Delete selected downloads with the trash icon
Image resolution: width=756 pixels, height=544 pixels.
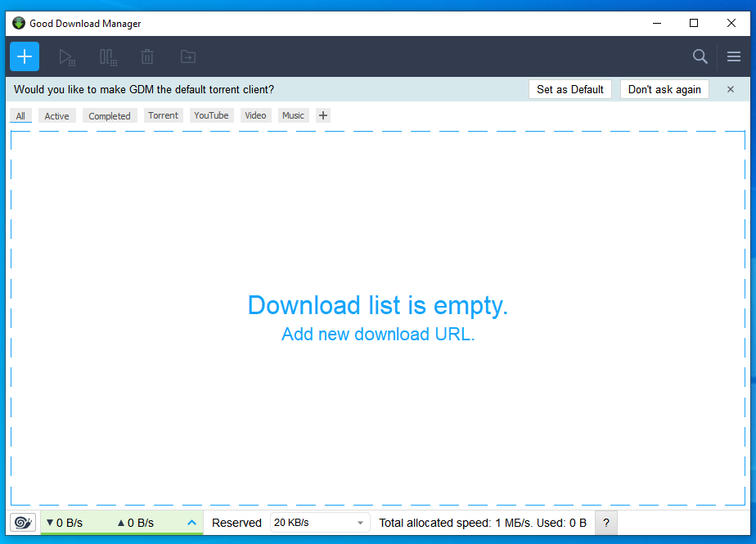[147, 56]
